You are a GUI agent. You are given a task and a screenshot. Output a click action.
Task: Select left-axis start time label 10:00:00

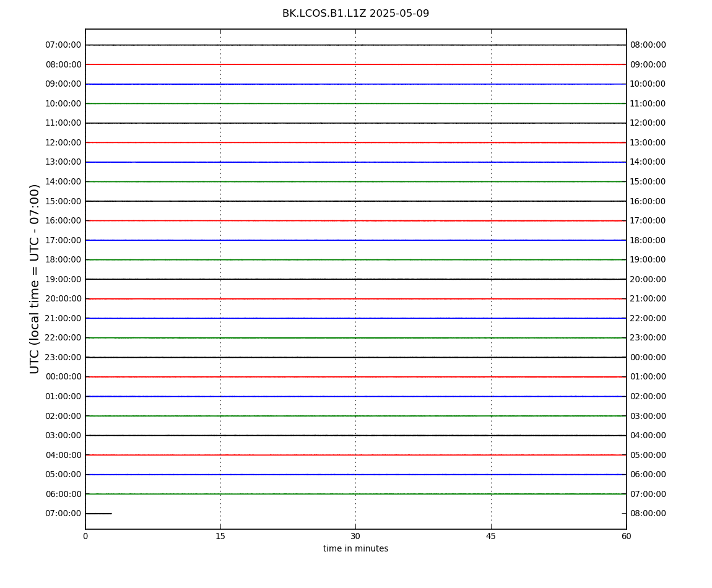coord(63,103)
